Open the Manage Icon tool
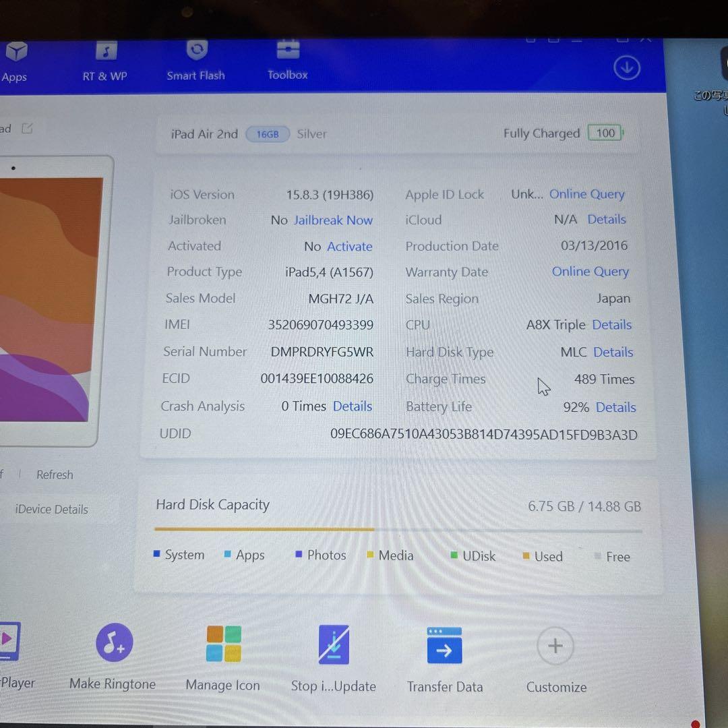The image size is (728, 728). coord(224,644)
